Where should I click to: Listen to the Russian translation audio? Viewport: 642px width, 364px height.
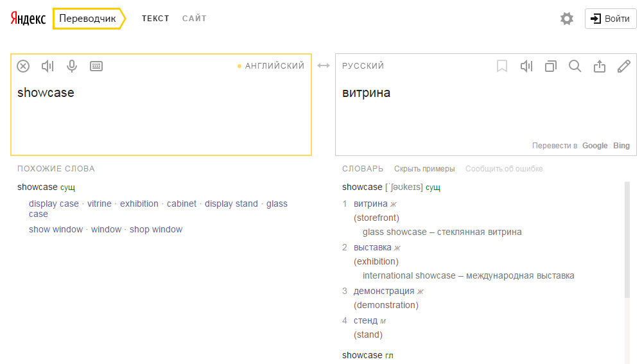[526, 66]
